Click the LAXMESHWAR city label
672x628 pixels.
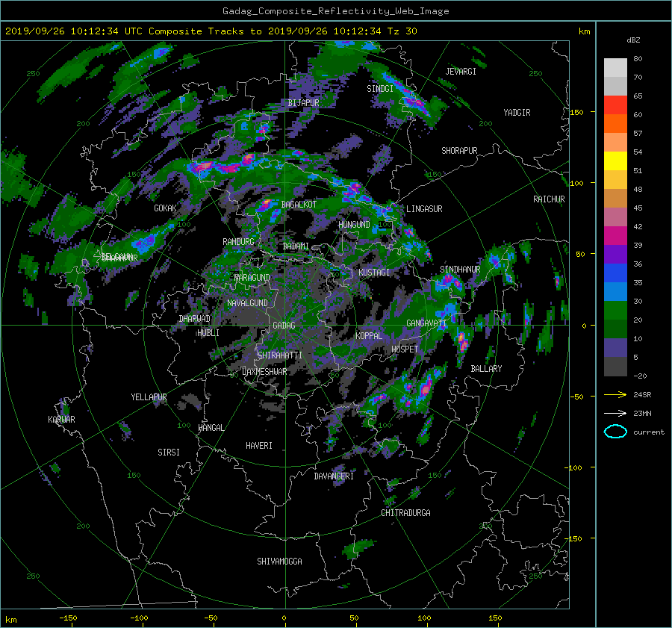tap(264, 372)
